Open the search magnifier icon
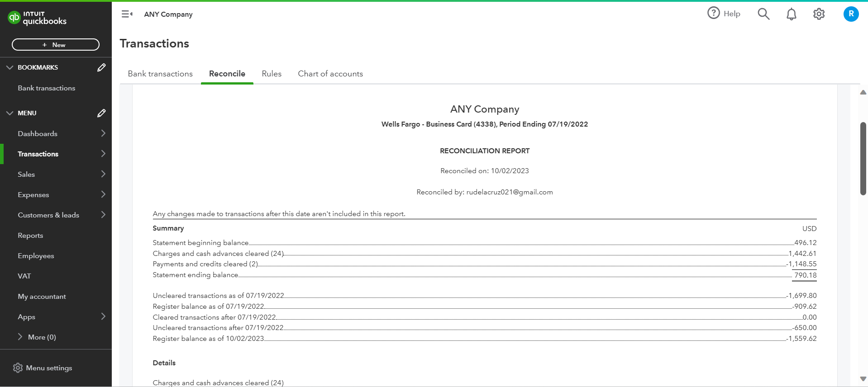 763,14
